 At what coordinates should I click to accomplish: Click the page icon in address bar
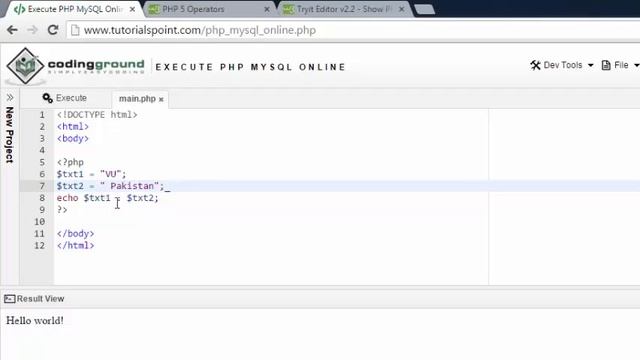tap(75, 30)
